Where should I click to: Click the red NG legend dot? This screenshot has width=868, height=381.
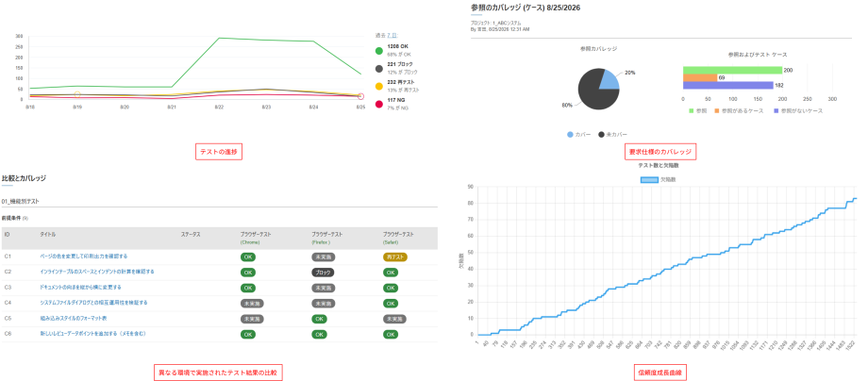[379, 104]
